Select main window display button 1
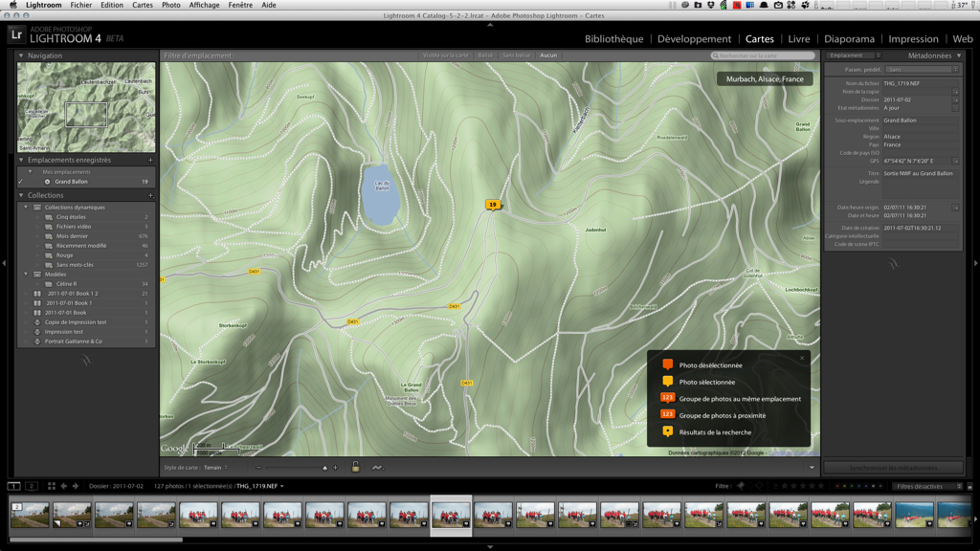 [x=13, y=486]
